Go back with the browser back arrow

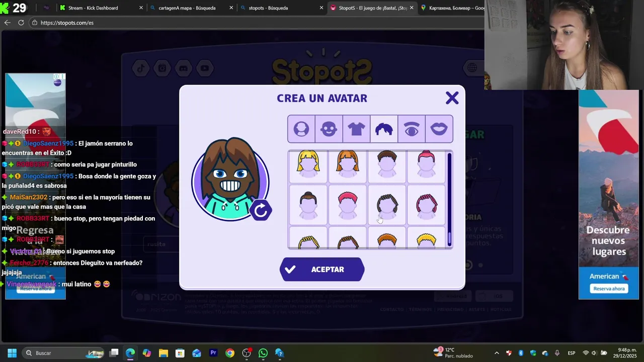coord(7,23)
